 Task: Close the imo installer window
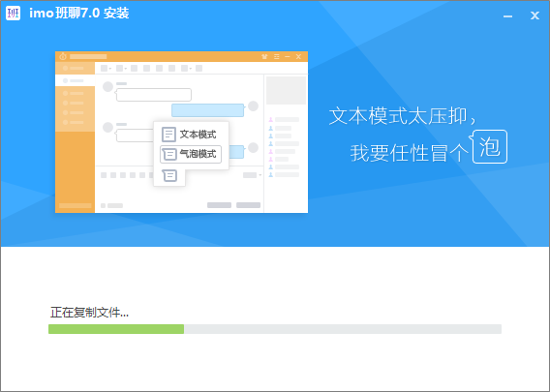(535, 15)
